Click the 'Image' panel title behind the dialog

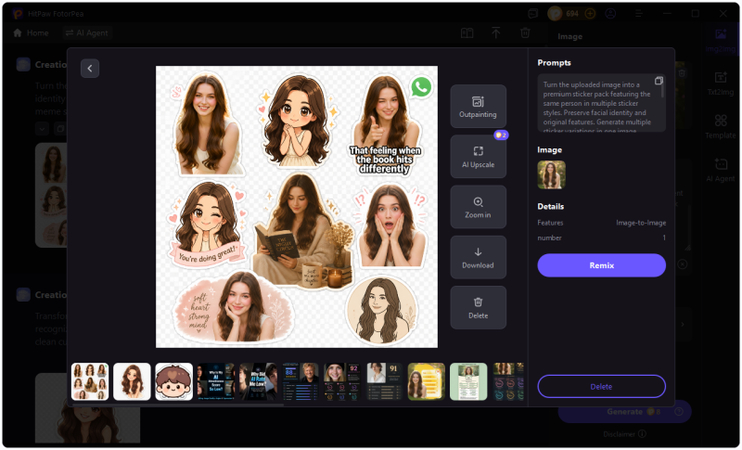[570, 36]
